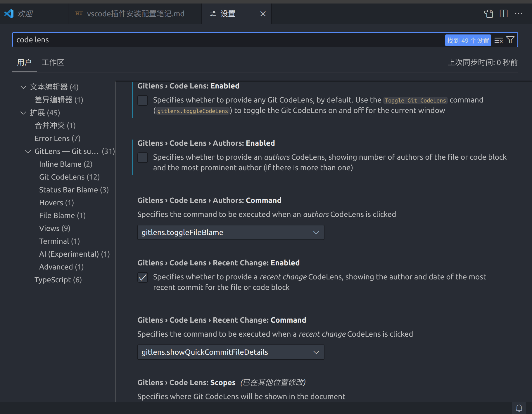Viewport: 532px width, 414px height.
Task: Clear settings search input icon
Action: 499,40
